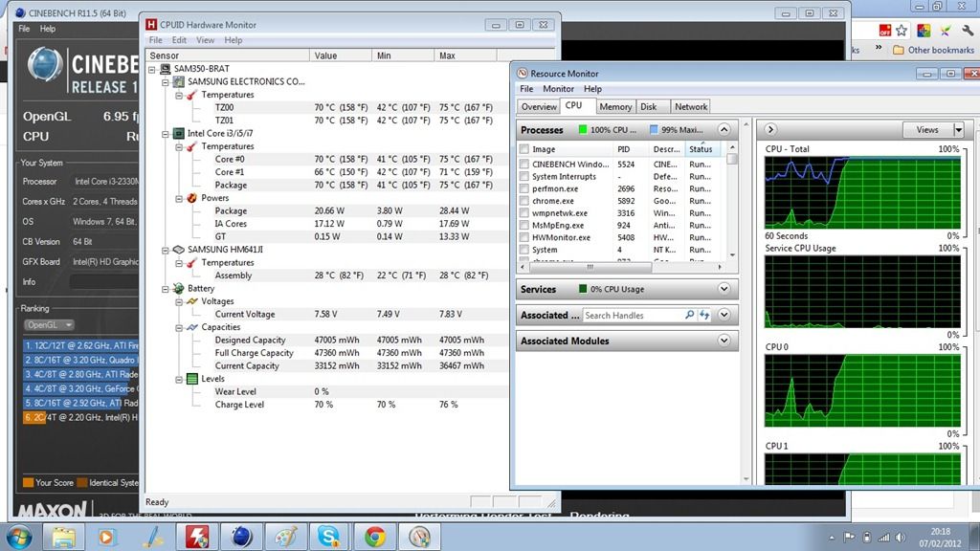
Task: Click the CPUID Hardware Monitor title icon
Action: tap(151, 24)
